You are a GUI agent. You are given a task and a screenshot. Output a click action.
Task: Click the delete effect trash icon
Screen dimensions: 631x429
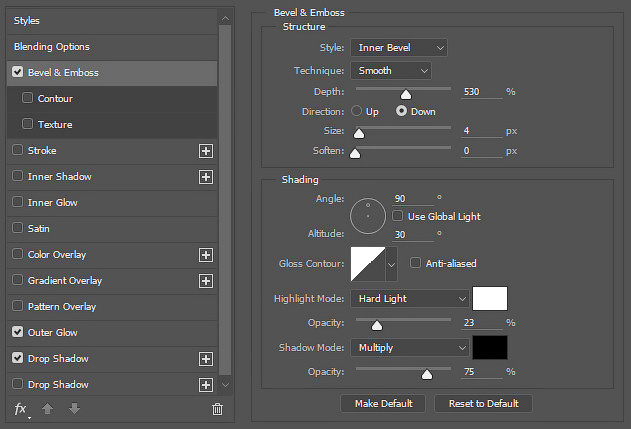(x=217, y=409)
